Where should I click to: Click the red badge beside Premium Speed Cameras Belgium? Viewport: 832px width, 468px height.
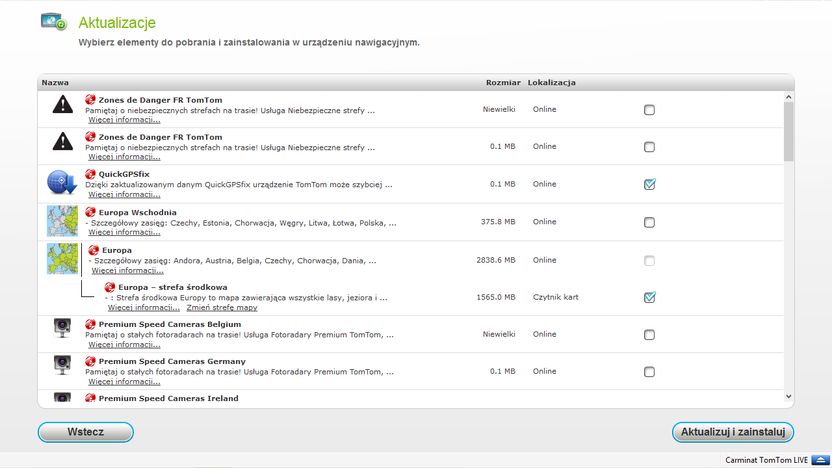(x=90, y=324)
